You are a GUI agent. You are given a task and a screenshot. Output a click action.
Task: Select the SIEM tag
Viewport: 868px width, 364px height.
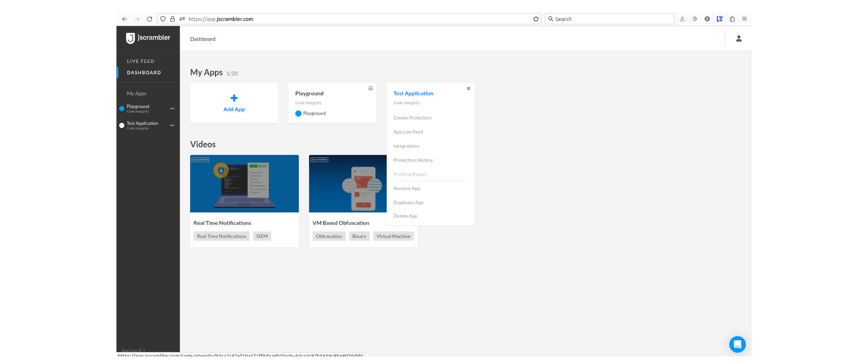[x=262, y=237]
